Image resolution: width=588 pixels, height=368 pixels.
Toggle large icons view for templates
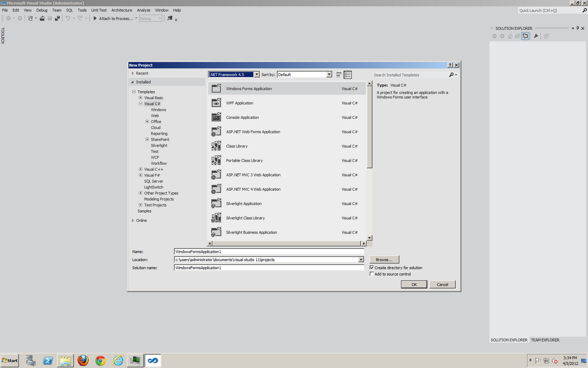(x=338, y=74)
